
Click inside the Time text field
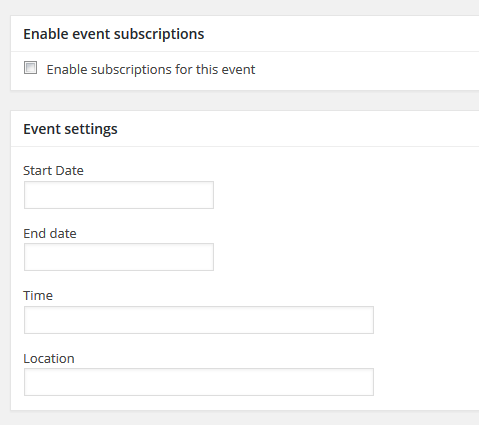click(x=199, y=320)
